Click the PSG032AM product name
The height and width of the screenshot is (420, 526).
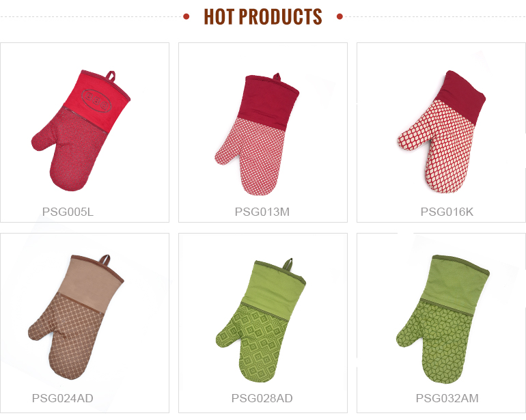pyautogui.click(x=447, y=398)
